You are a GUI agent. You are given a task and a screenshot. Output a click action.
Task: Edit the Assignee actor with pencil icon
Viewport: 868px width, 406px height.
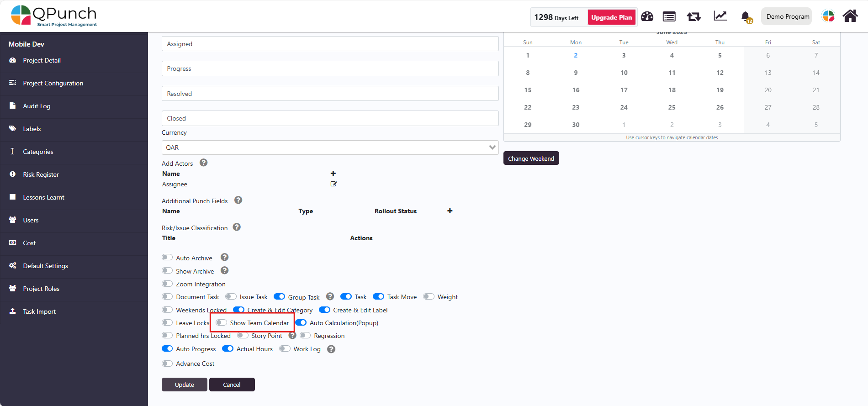point(333,184)
